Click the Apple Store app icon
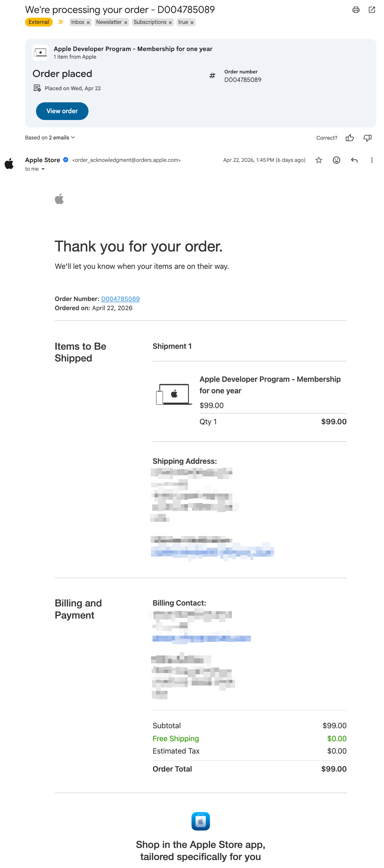Viewport: 384px width, 868px height. (x=201, y=821)
